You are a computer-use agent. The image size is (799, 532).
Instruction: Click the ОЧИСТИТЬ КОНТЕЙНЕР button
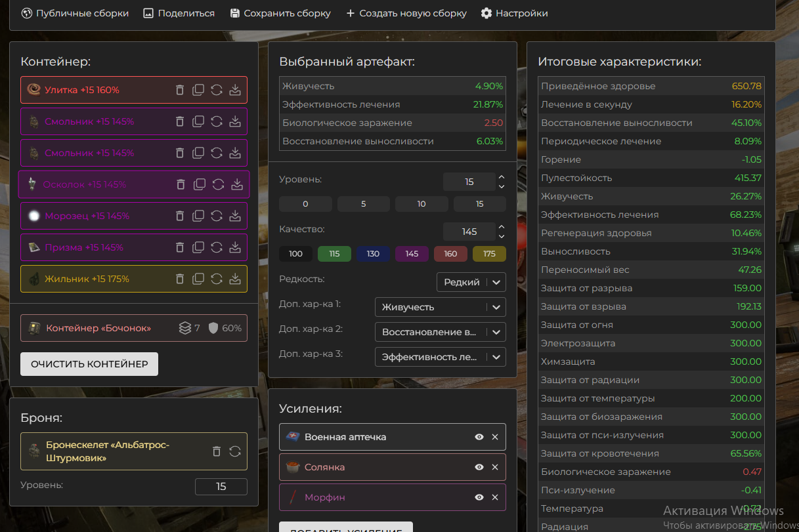click(89, 364)
